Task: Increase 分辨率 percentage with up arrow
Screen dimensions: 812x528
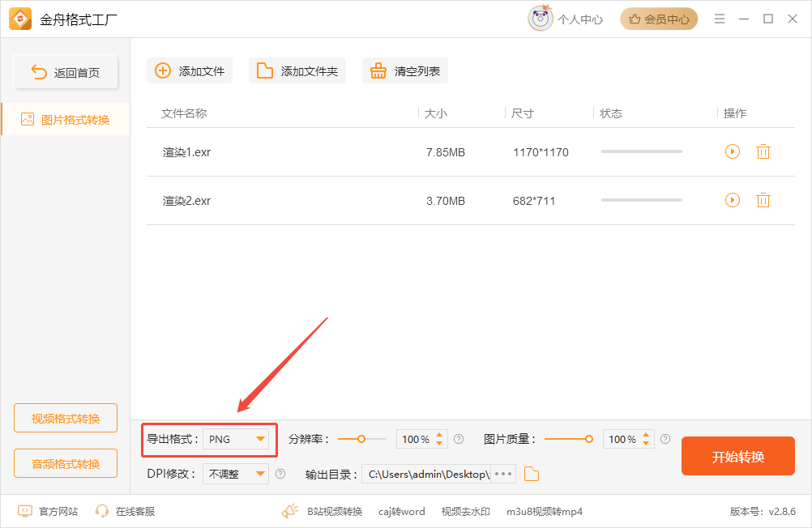Action: click(439, 435)
